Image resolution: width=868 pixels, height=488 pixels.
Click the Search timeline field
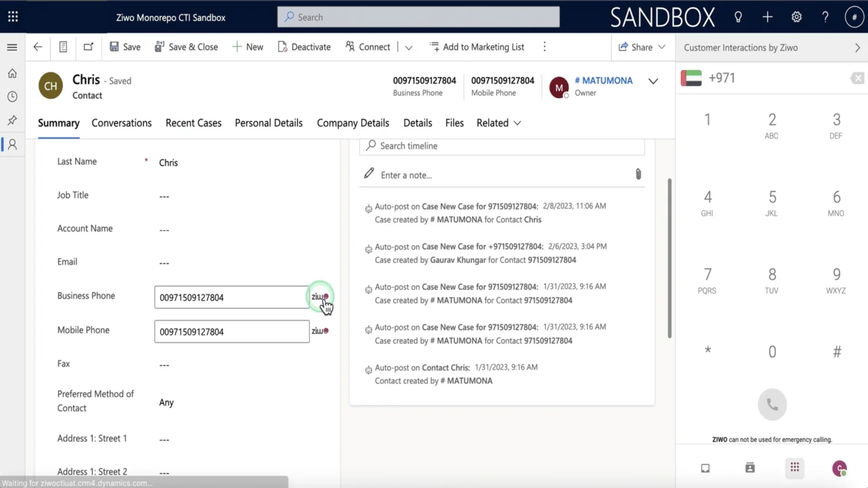pos(502,146)
